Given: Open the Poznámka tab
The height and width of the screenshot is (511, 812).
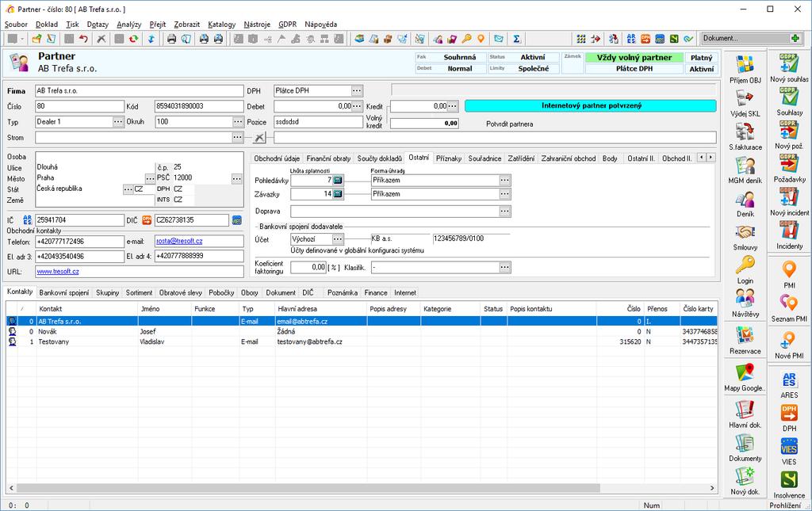Looking at the screenshot, I should (343, 293).
